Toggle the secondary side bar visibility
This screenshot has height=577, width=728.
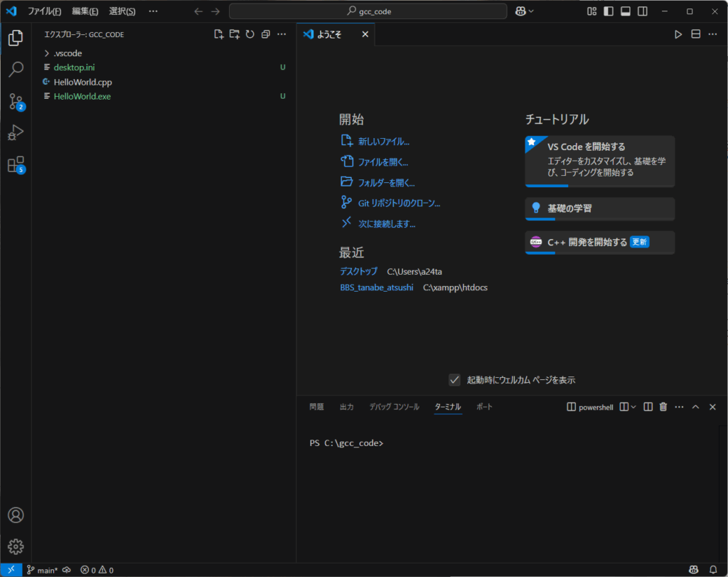[643, 11]
